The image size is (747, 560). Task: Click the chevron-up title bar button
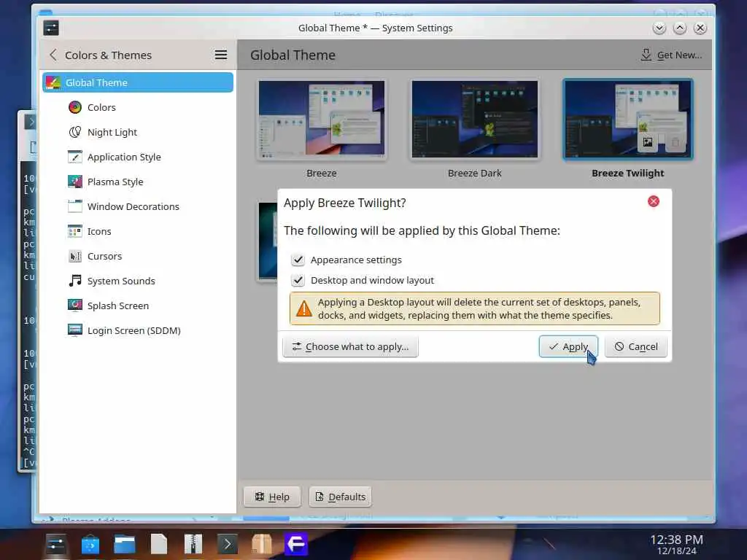coord(680,28)
